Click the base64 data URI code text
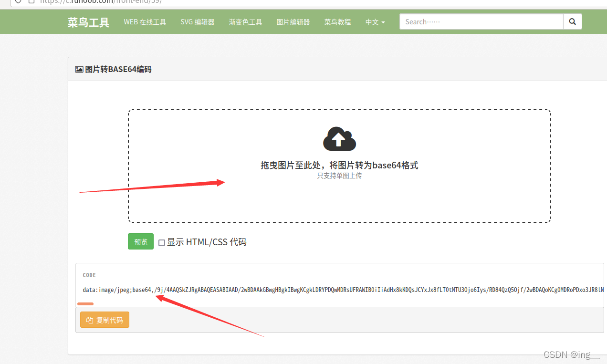Screen dimensions: 607x364 pos(343,290)
